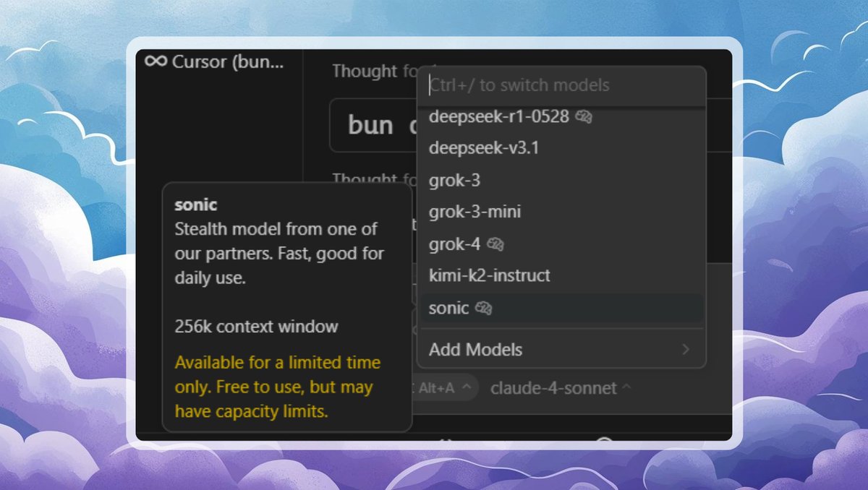Open the Add Models submenu
The width and height of the screenshot is (868, 490).
561,350
